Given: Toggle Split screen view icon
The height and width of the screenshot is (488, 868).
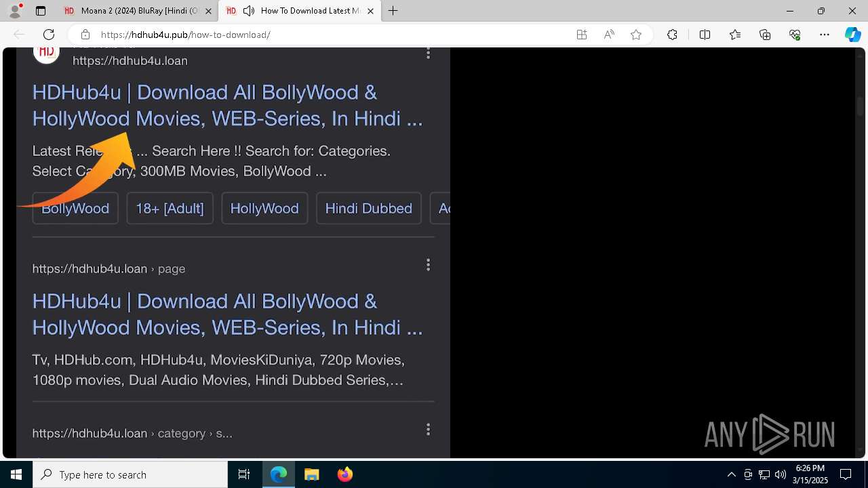Looking at the screenshot, I should click(x=705, y=35).
